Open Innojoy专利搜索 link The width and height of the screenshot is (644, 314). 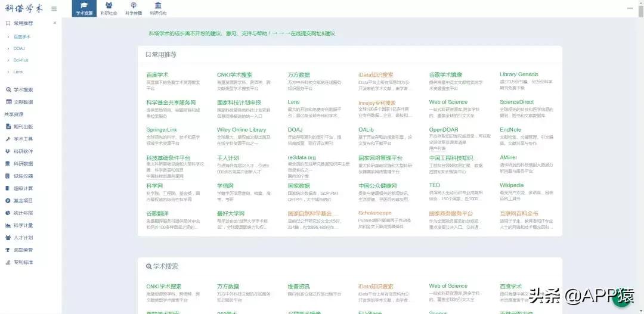377,102
